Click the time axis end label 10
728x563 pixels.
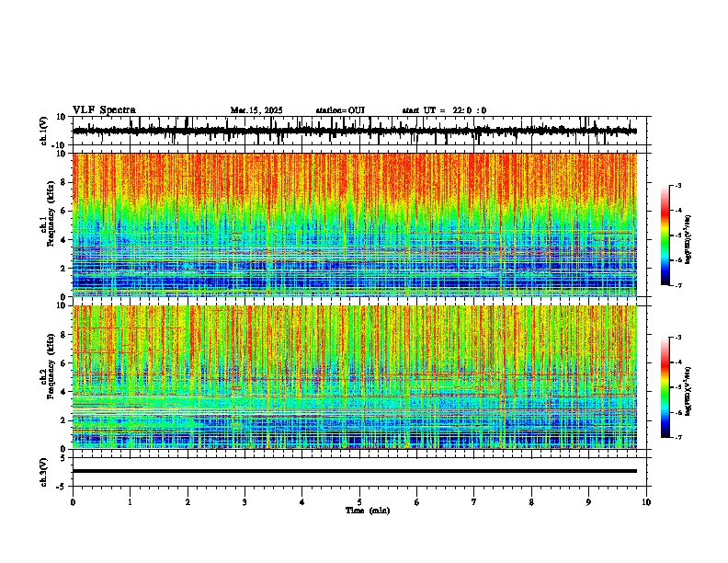[x=646, y=502]
